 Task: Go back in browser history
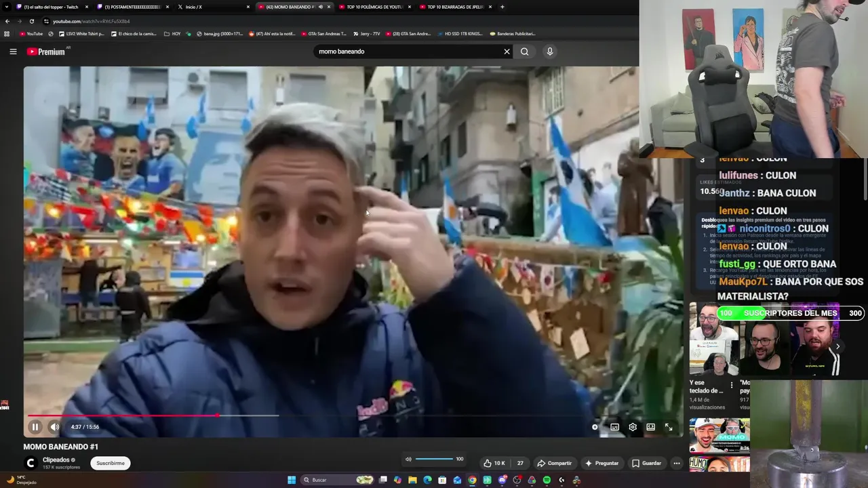(x=8, y=21)
